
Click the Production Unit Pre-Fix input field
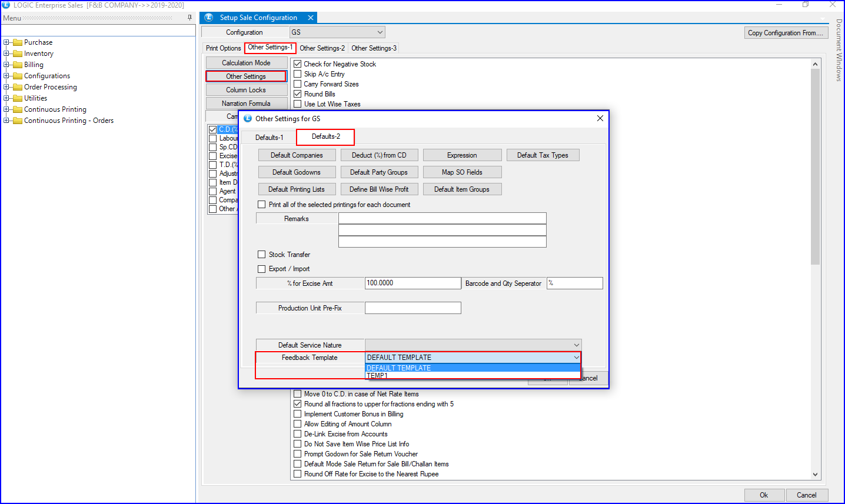tap(412, 308)
